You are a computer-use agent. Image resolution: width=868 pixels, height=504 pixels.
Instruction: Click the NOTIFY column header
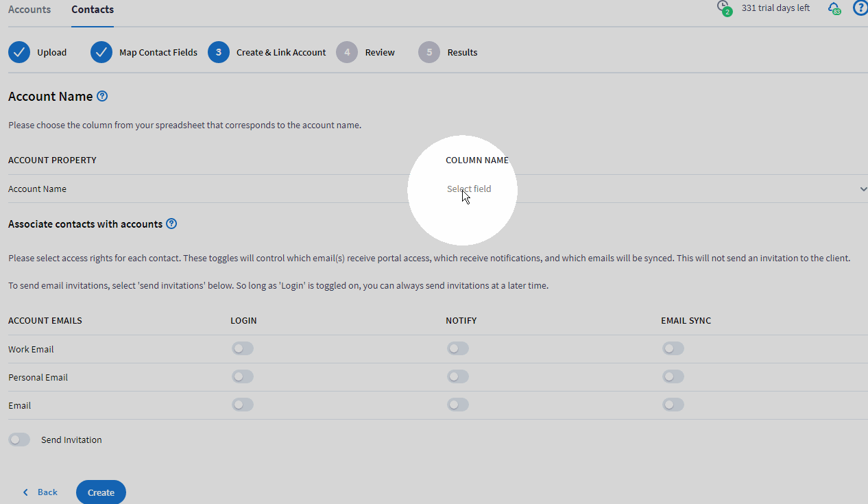coord(461,320)
